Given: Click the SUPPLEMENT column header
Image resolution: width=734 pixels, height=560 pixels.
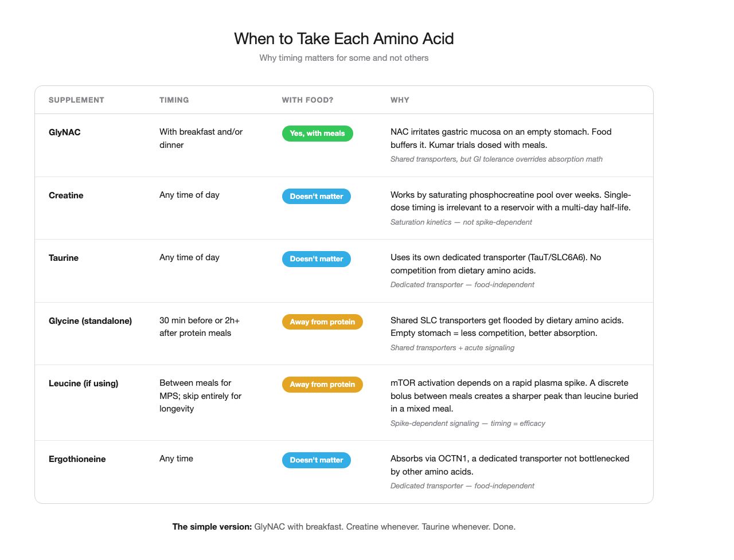Looking at the screenshot, I should (x=76, y=100).
